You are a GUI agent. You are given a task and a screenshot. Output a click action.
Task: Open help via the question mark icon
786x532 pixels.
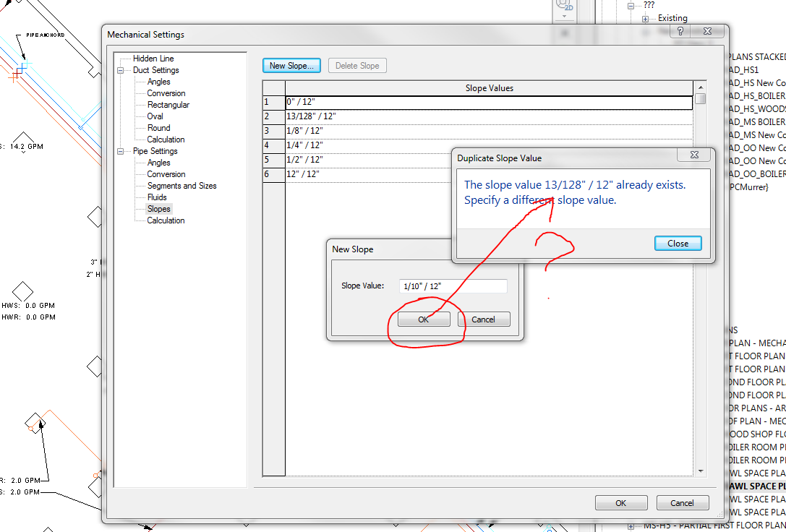(680, 31)
